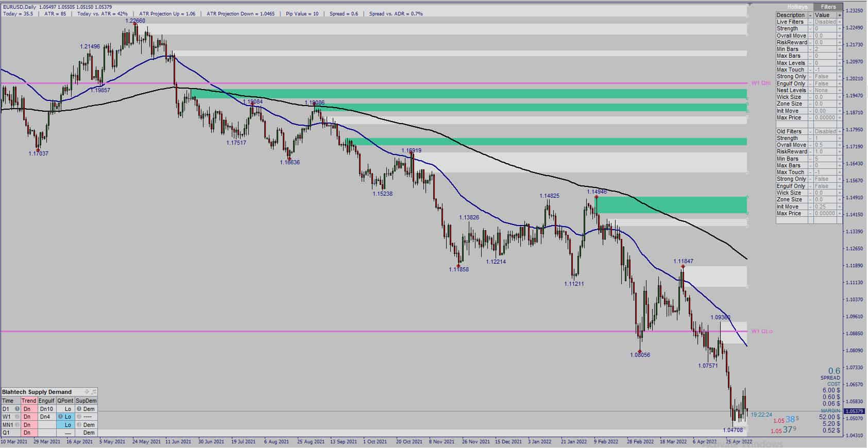This screenshot has width=868, height=448.
Task: Click the pink W1 QHi line label
Action: (761, 83)
